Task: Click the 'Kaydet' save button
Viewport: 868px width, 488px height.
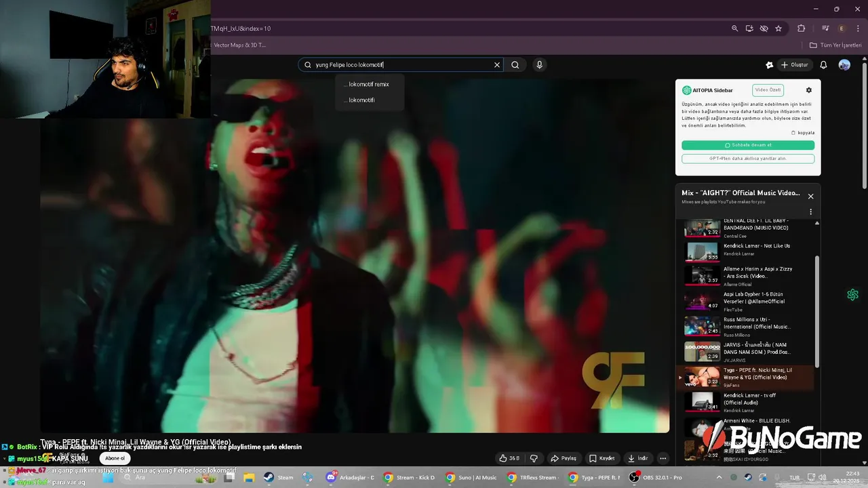Action: [x=601, y=458]
